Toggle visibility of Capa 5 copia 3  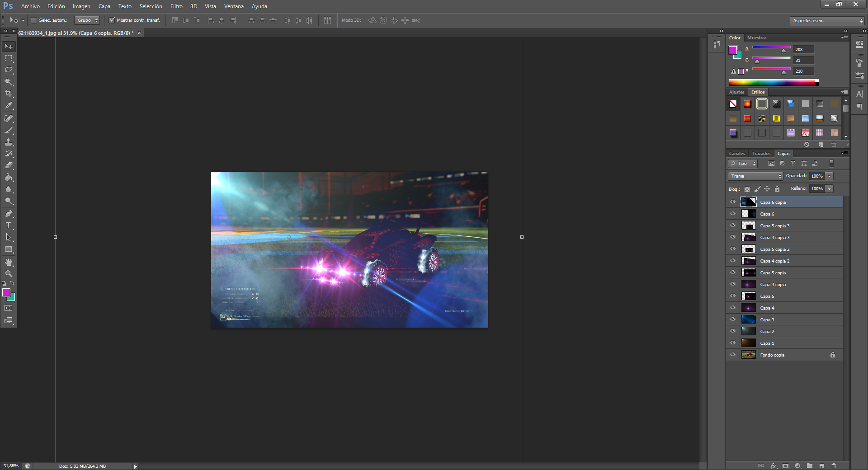tap(733, 226)
